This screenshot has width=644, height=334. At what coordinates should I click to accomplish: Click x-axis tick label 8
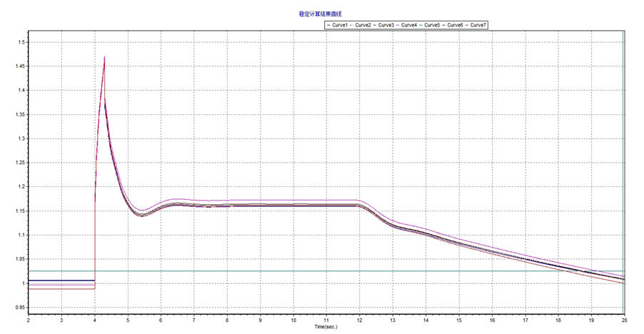coord(227,320)
